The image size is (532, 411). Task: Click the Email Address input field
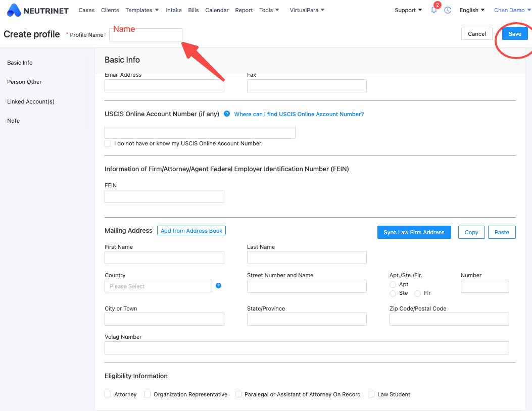[x=164, y=86]
